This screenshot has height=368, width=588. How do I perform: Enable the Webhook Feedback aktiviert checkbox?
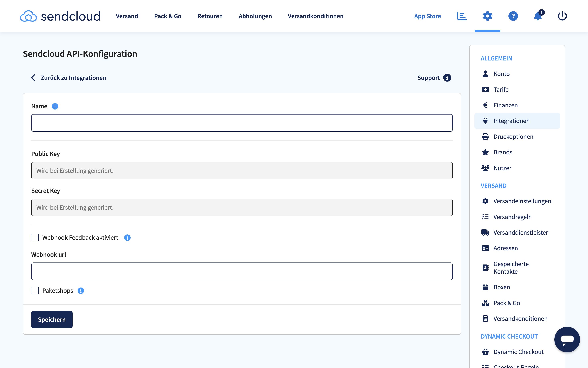click(35, 237)
